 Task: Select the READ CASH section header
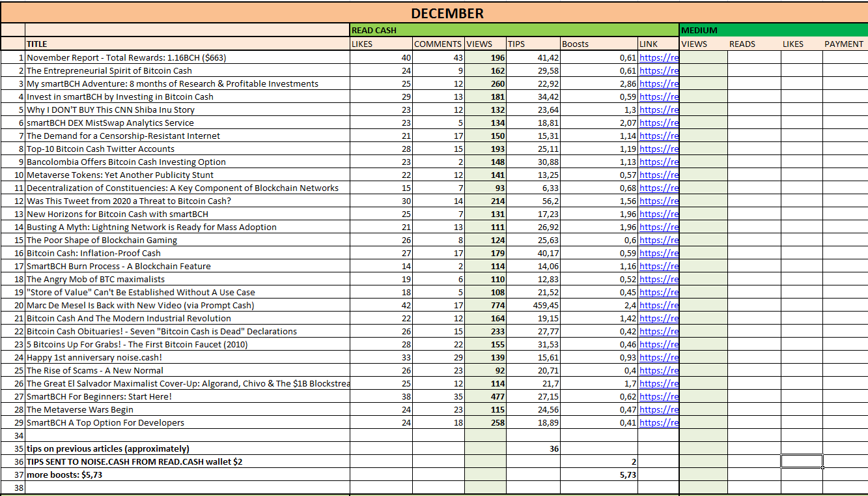514,31
